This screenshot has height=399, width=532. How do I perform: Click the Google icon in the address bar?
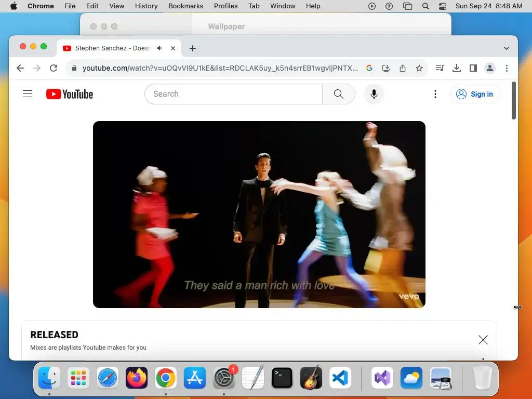tap(369, 68)
